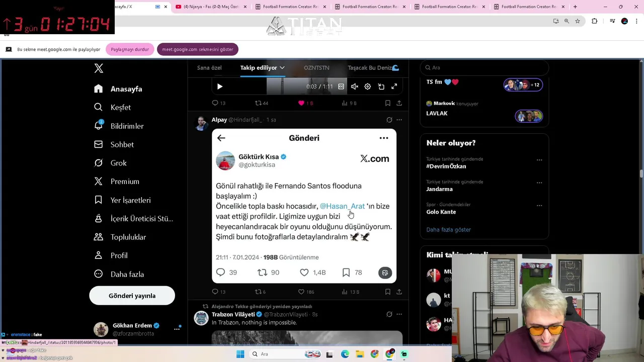The height and width of the screenshot is (362, 644).
Task: Click Paylaşmayı durdur button
Action: point(130,49)
